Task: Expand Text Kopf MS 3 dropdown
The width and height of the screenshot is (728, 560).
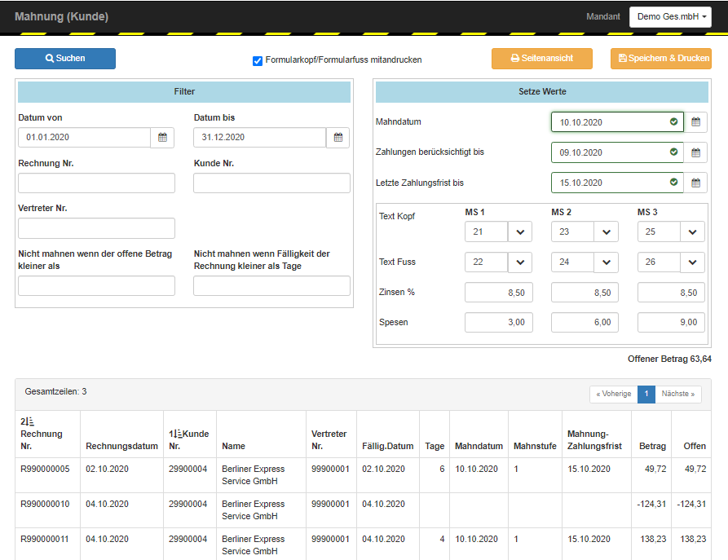Action: pos(692,231)
